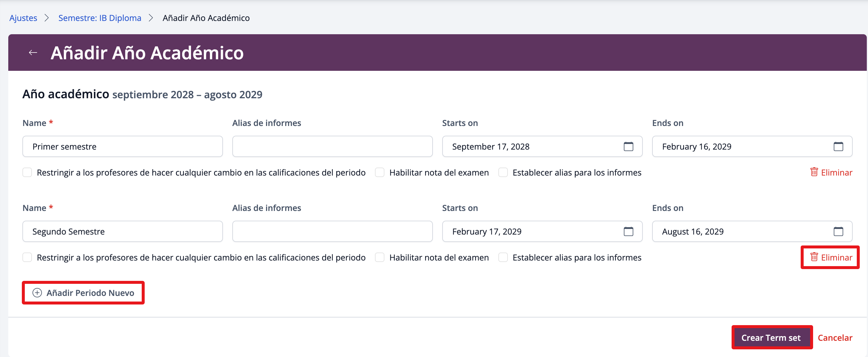Click plus icon in Añadir Periodo Nuevo

click(37, 293)
